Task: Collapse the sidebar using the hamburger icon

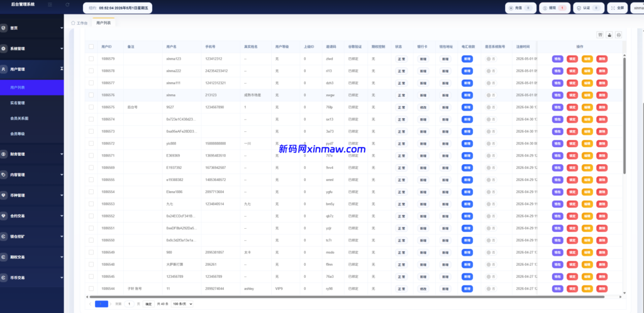Action: [50, 4]
